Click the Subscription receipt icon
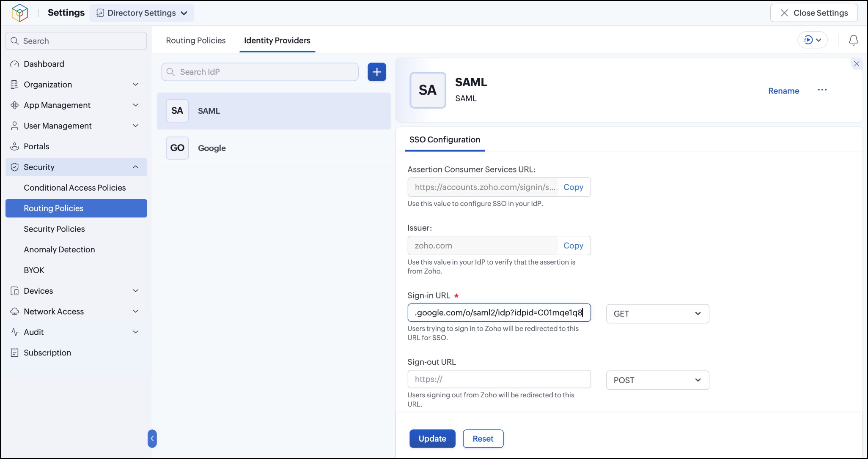 pyautogui.click(x=15, y=353)
